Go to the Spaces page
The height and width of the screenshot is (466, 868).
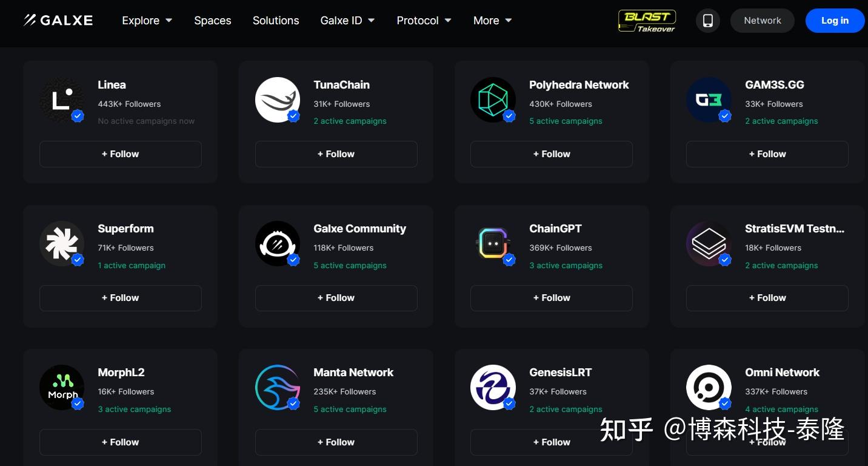[213, 21]
